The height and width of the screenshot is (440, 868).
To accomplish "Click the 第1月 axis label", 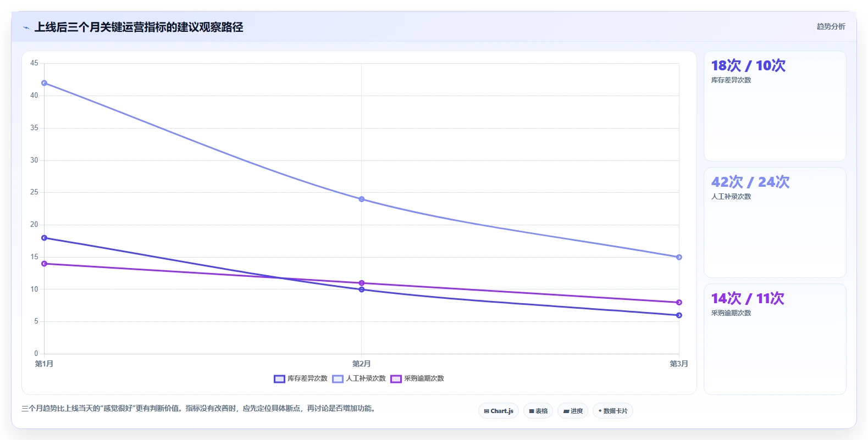I will (45, 364).
